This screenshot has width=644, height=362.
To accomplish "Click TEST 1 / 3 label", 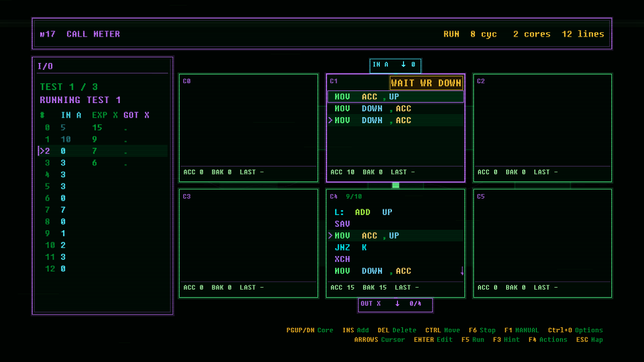I will (69, 87).
